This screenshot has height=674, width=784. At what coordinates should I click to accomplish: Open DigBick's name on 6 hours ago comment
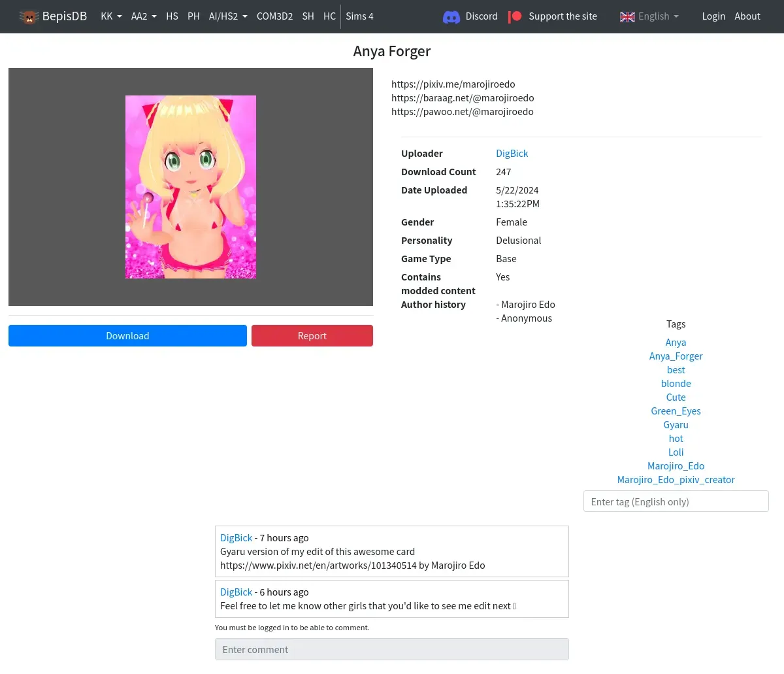tap(236, 592)
